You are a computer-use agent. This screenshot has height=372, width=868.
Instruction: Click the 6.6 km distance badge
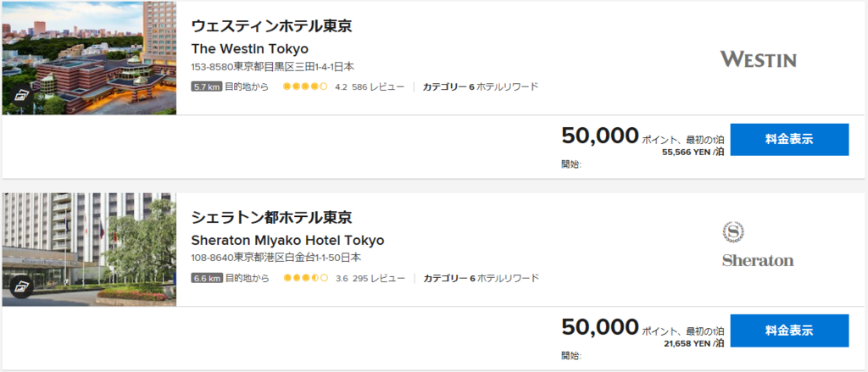[207, 278]
